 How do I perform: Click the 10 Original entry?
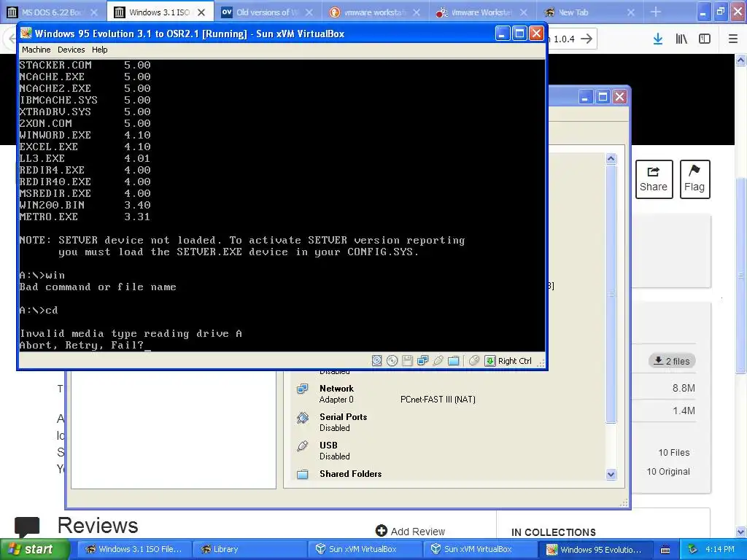pos(668,472)
